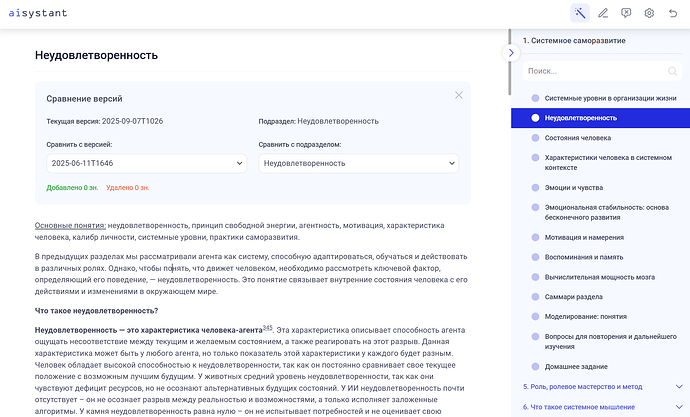
Task: Open Домашнее задание item
Action: (579, 364)
